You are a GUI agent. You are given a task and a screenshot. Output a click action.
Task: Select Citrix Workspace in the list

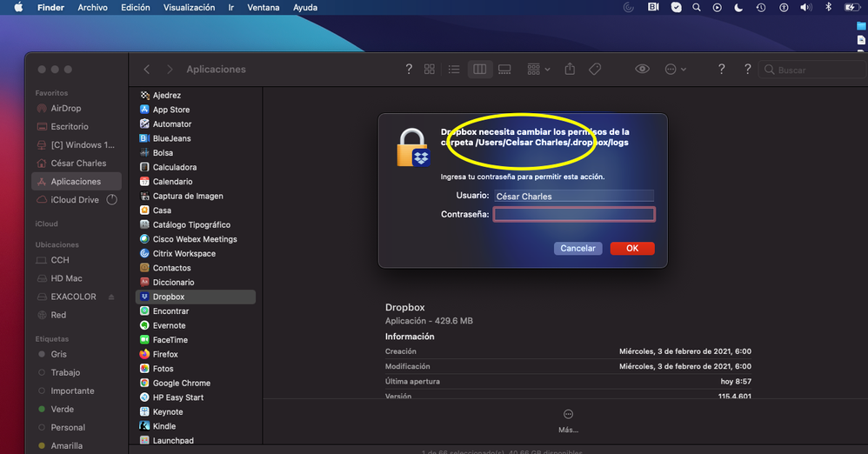[x=196, y=254]
